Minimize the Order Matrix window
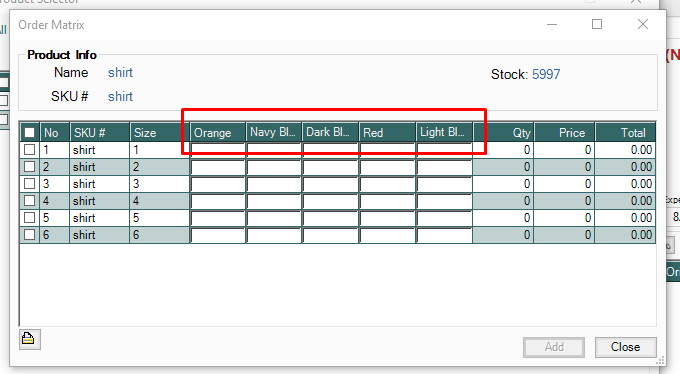The image size is (680, 374). point(552,24)
